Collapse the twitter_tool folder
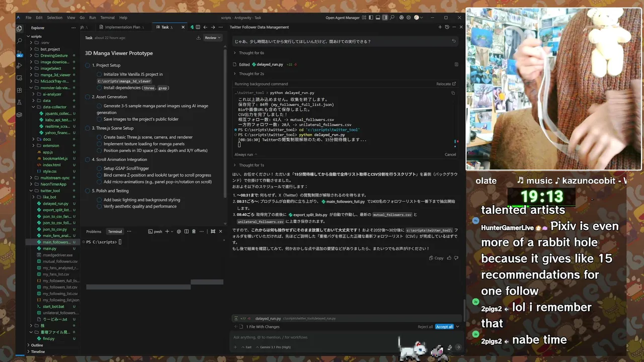Image resolution: width=644 pixels, height=362 pixels. (x=50, y=191)
